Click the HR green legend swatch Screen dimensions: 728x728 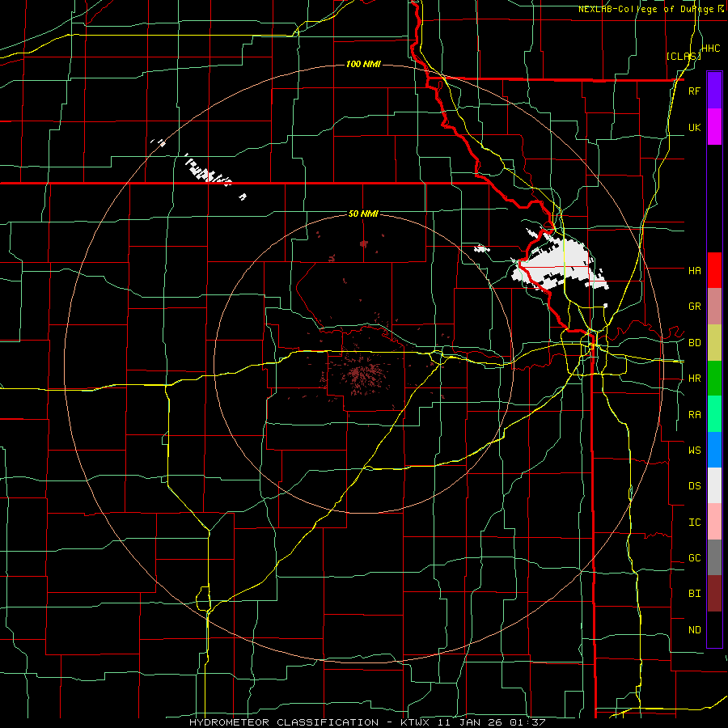point(714,378)
